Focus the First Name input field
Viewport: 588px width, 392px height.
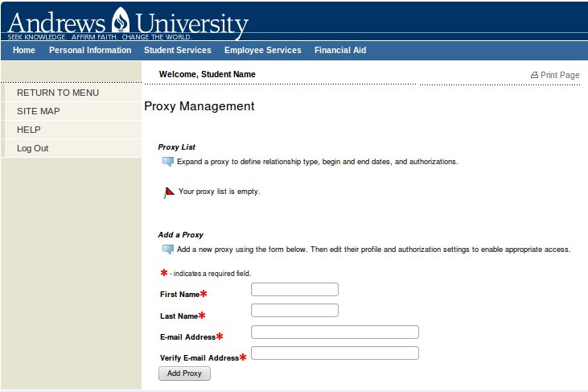pos(294,290)
